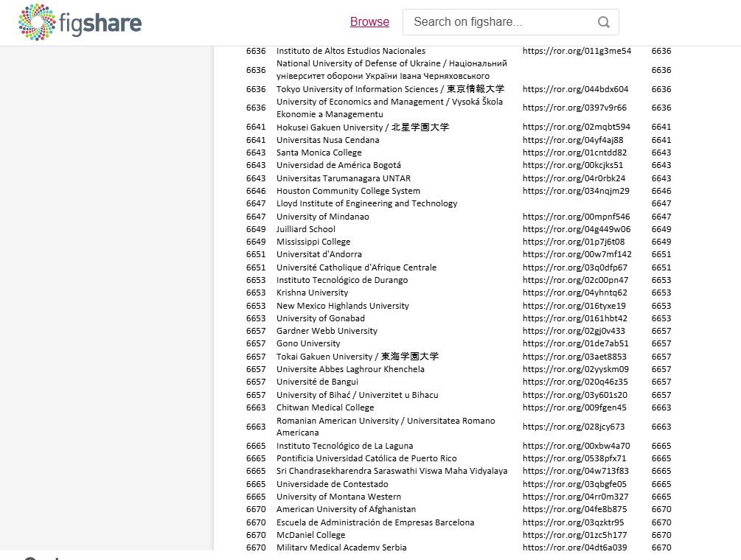Select the Gardner Webb University name cell
The width and height of the screenshot is (741, 560).
[x=327, y=332]
